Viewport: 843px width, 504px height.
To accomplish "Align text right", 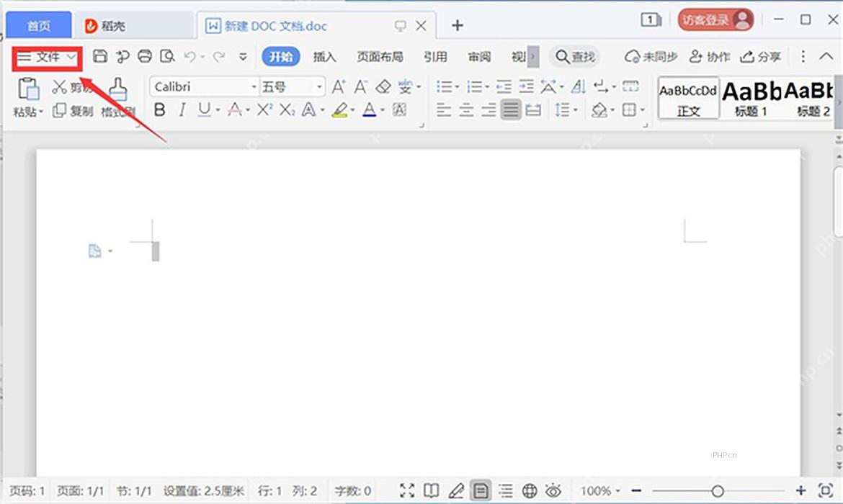I will point(489,111).
